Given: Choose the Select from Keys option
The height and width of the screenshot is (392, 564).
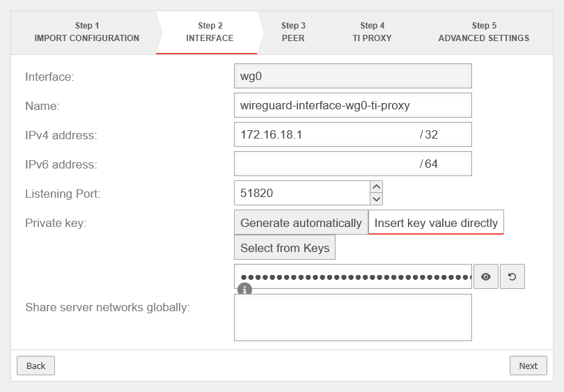Looking at the screenshot, I should point(285,248).
